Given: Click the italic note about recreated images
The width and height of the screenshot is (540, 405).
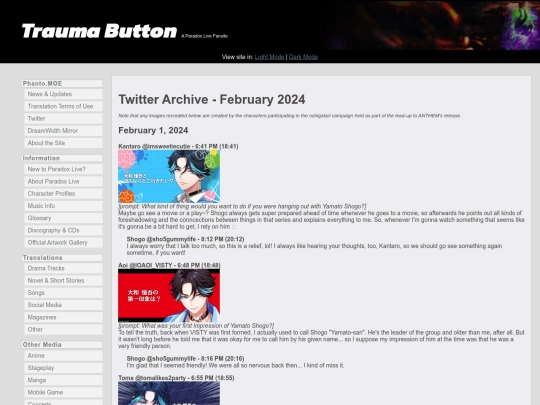Looking at the screenshot, I should tap(290, 116).
